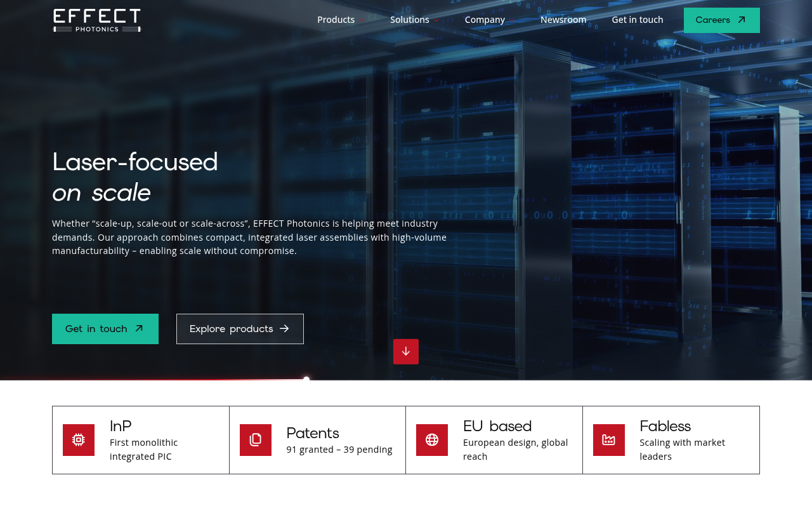Click 'Scaling with market leaders' text

pos(683,450)
